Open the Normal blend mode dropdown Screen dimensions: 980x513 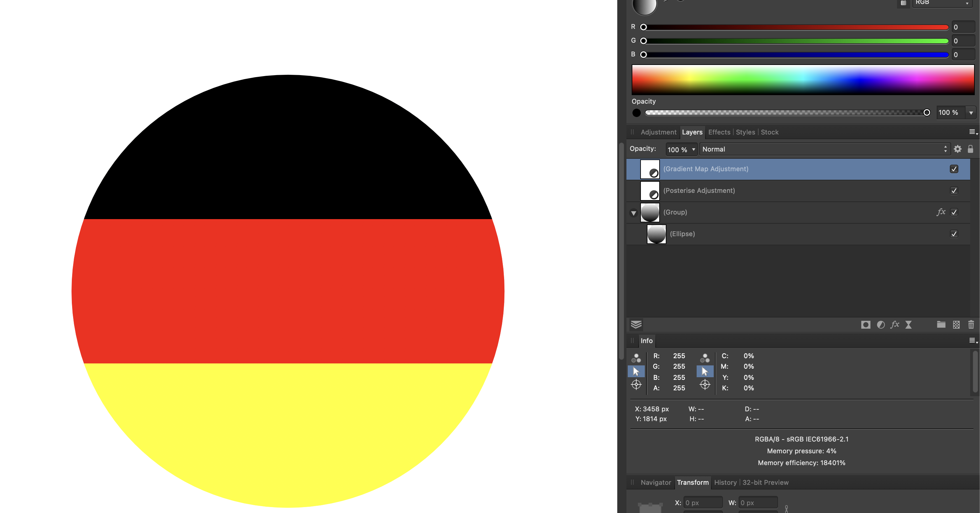point(825,149)
